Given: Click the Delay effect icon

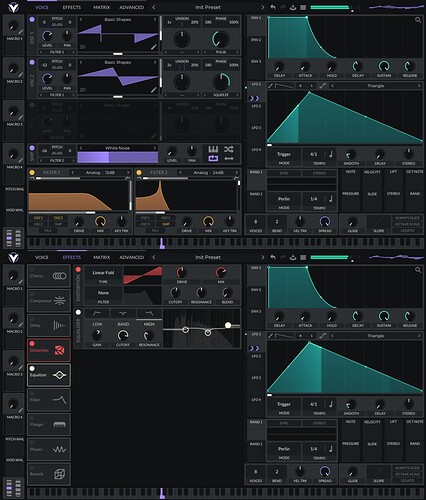Looking at the screenshot, I should (x=60, y=325).
